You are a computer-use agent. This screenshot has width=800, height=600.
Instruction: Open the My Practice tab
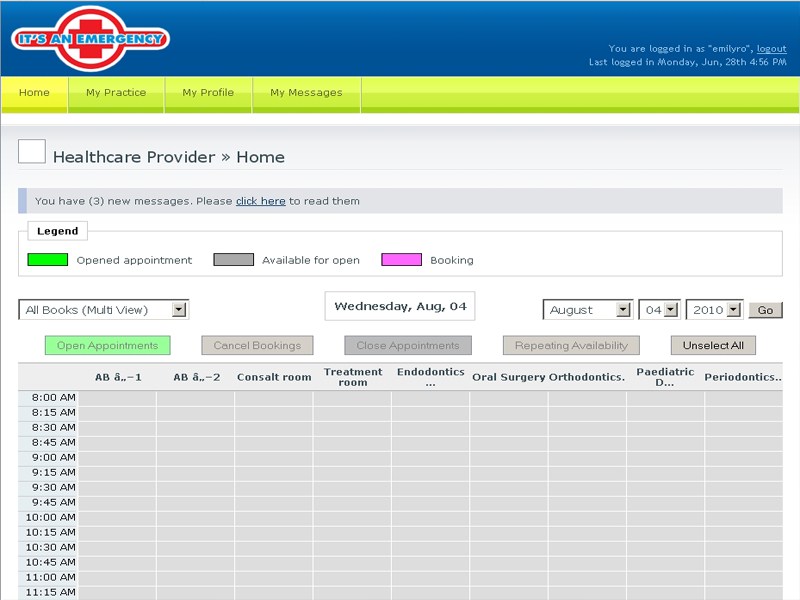coord(116,93)
